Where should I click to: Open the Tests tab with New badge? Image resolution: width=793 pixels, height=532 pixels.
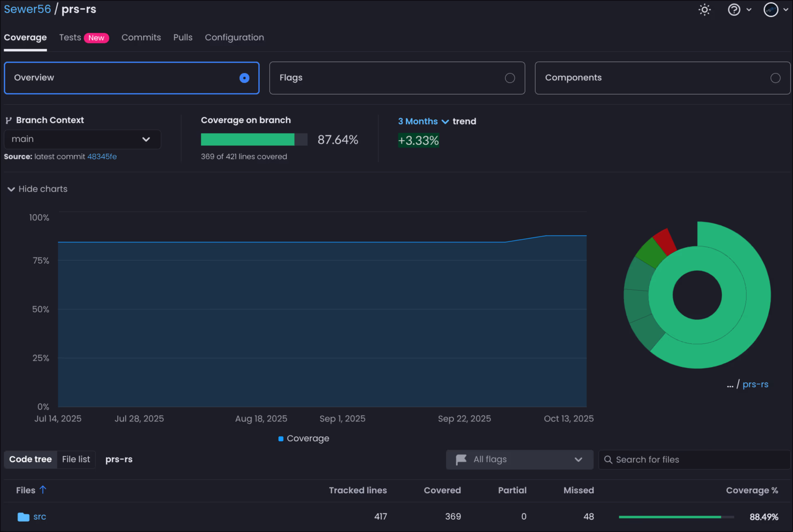coord(70,37)
